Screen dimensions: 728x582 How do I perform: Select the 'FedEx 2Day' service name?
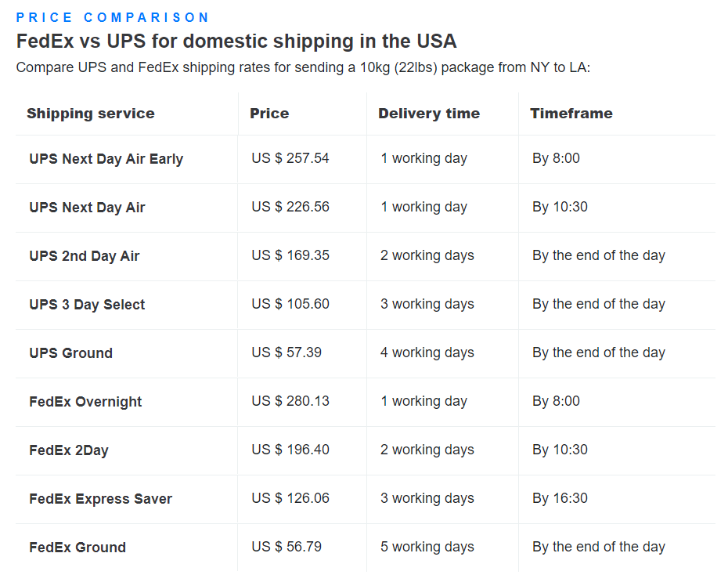pyautogui.click(x=69, y=450)
